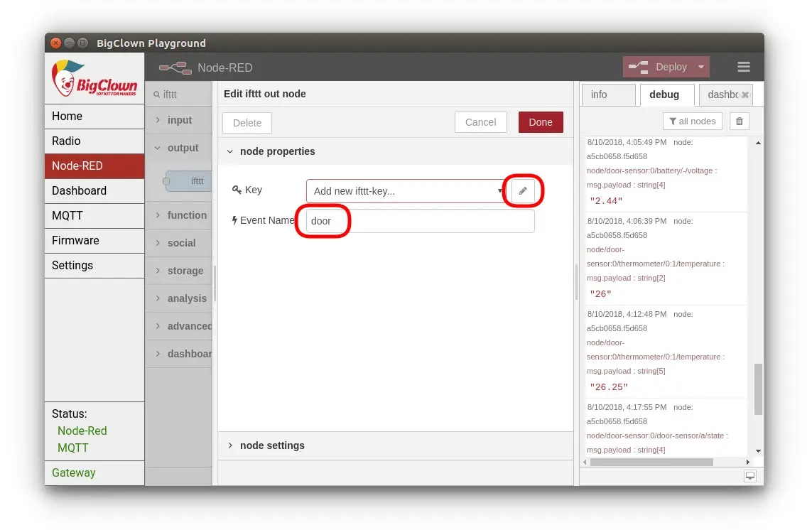Expand the analysis palette category
812x530 pixels.
tap(179, 298)
